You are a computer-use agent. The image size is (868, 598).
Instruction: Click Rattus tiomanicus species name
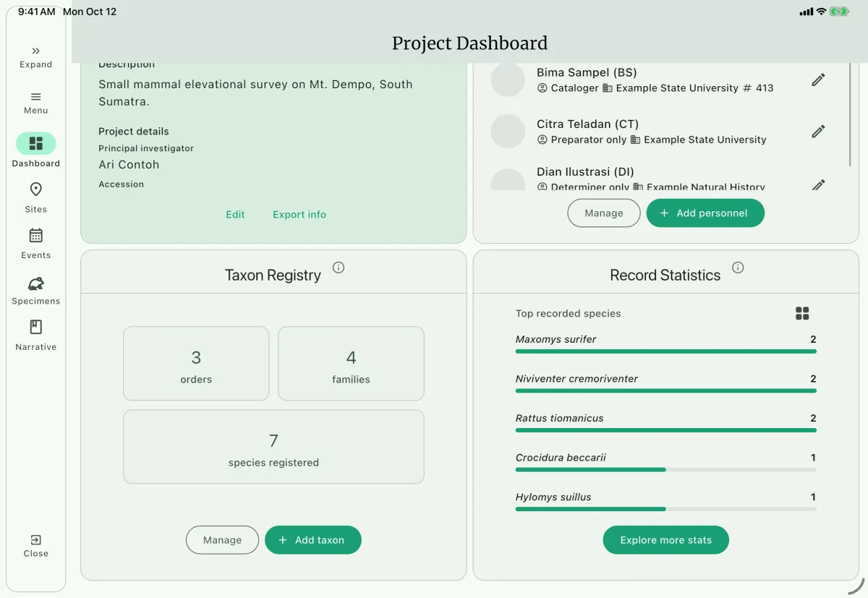click(559, 418)
